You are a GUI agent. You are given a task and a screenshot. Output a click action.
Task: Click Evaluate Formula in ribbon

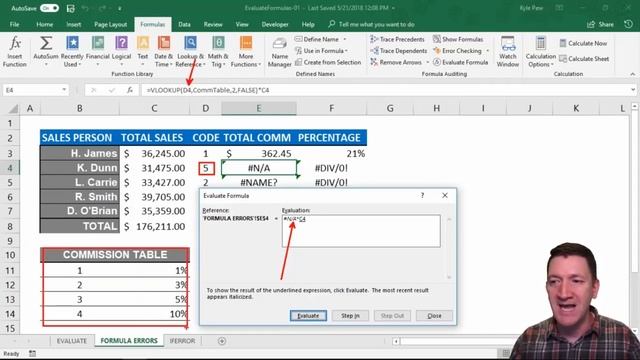(x=460, y=62)
